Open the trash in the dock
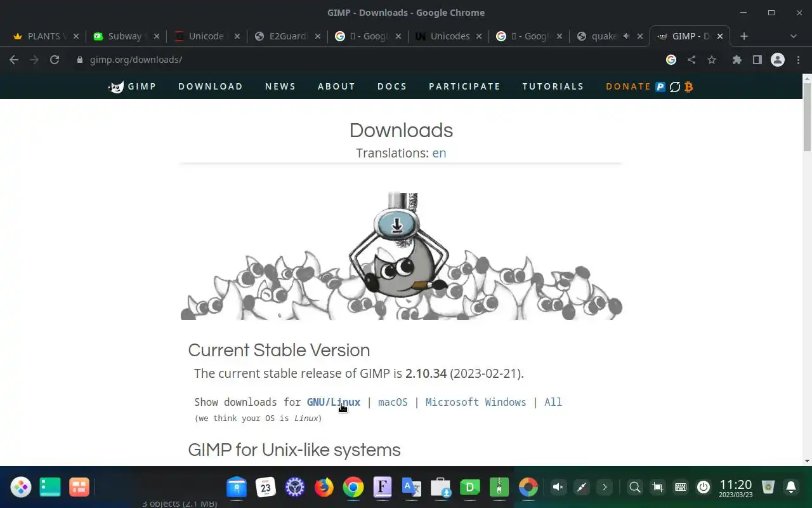This screenshot has width=812, height=508. (768, 487)
